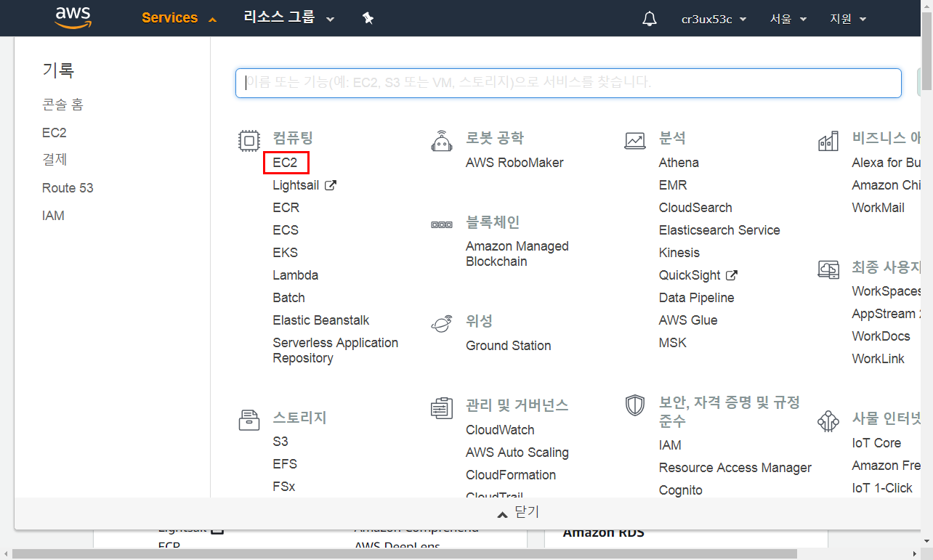The width and height of the screenshot is (933, 560).
Task: Open the ECR service
Action: click(286, 208)
